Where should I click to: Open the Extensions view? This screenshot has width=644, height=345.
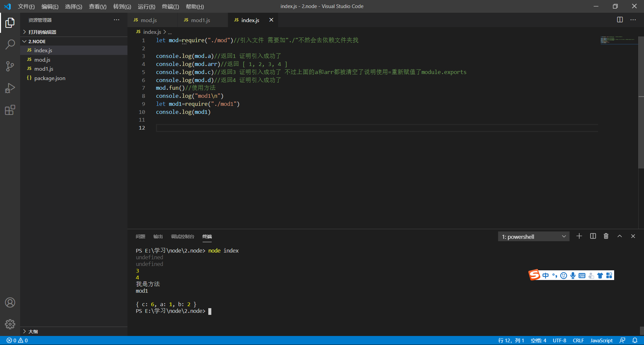click(x=10, y=110)
